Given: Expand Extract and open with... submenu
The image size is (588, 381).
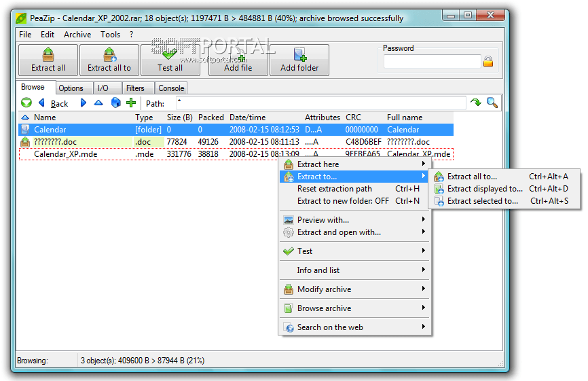Looking at the screenshot, I should (x=354, y=232).
